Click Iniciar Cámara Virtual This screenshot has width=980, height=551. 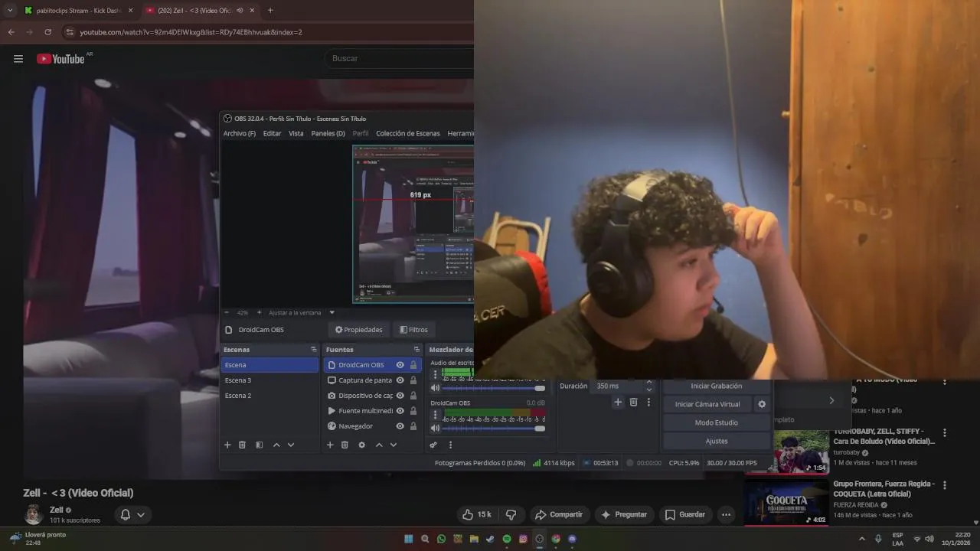pos(707,404)
